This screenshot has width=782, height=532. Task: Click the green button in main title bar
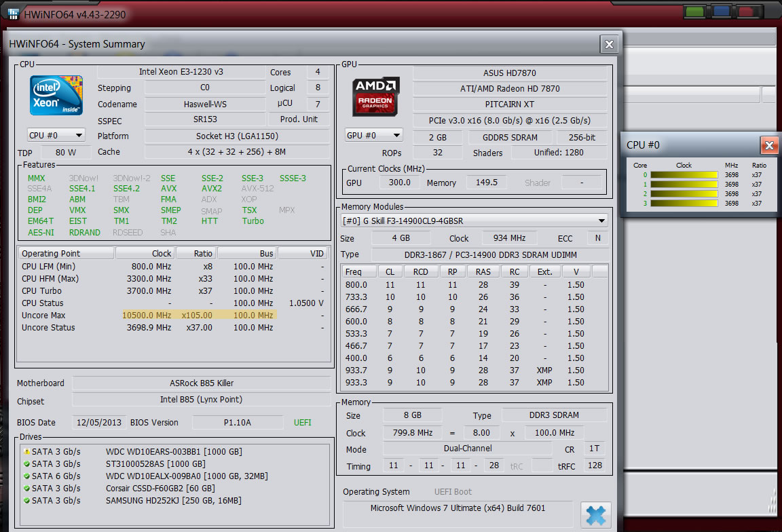pyautogui.click(x=694, y=12)
